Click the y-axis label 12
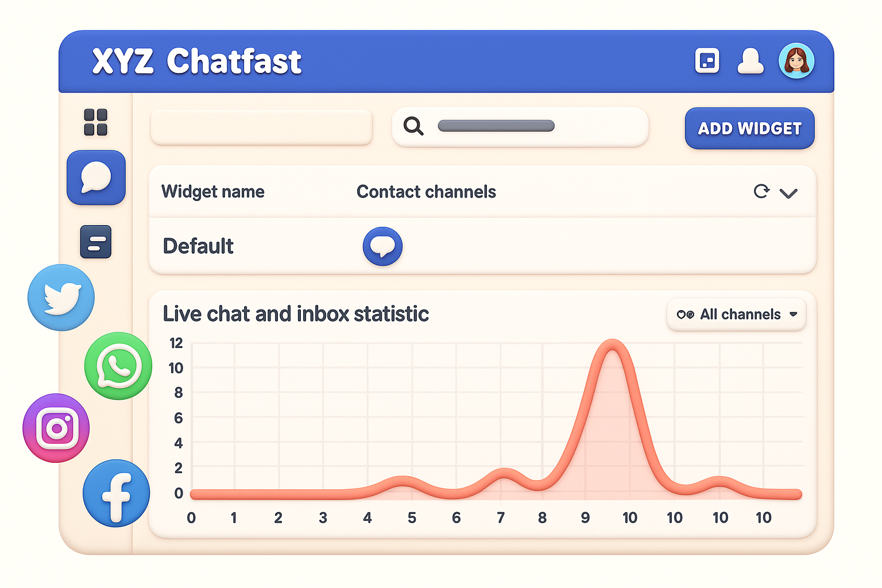 coord(176,343)
